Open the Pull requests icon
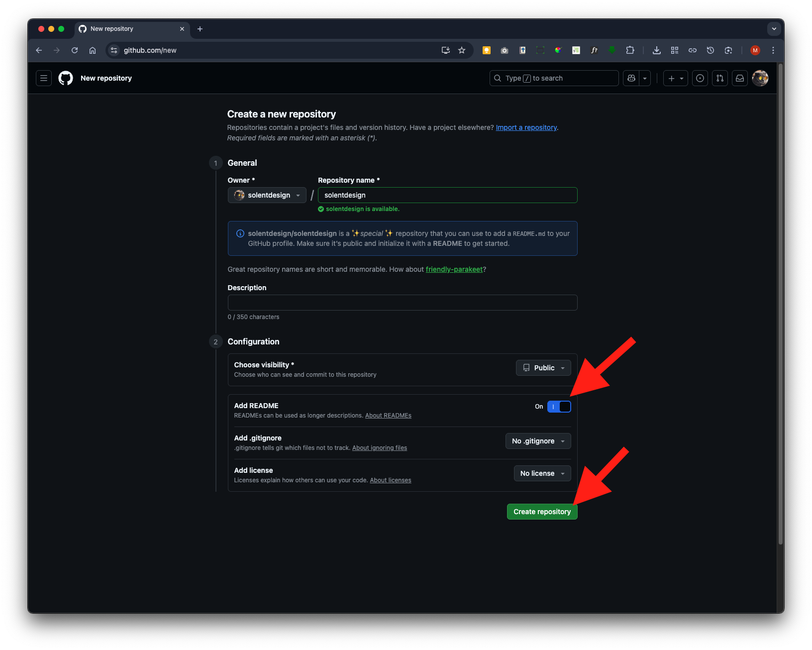Screen dimensions: 812x650 pos(720,78)
